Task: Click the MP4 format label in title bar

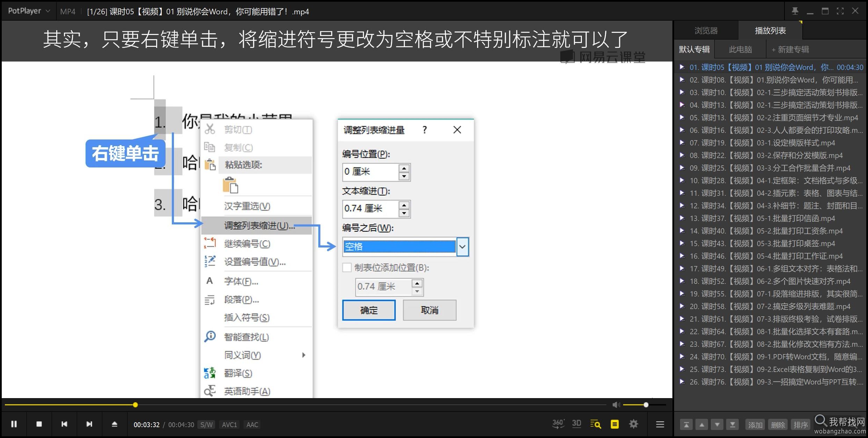Action: [68, 12]
